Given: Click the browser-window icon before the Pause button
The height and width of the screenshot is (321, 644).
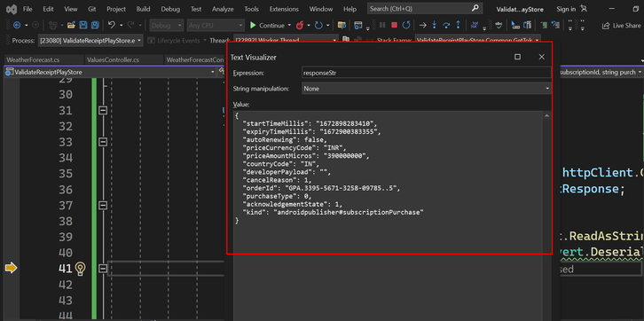Looking at the screenshot, I should (358, 26).
